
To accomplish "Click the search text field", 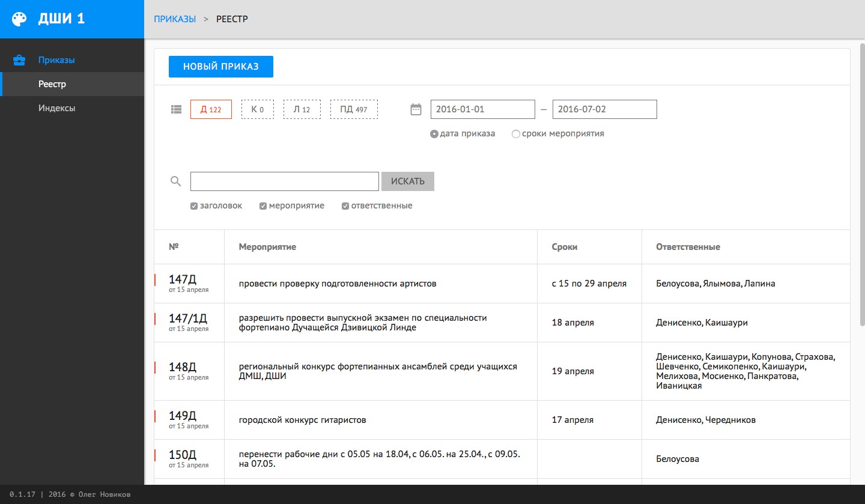I will (285, 181).
